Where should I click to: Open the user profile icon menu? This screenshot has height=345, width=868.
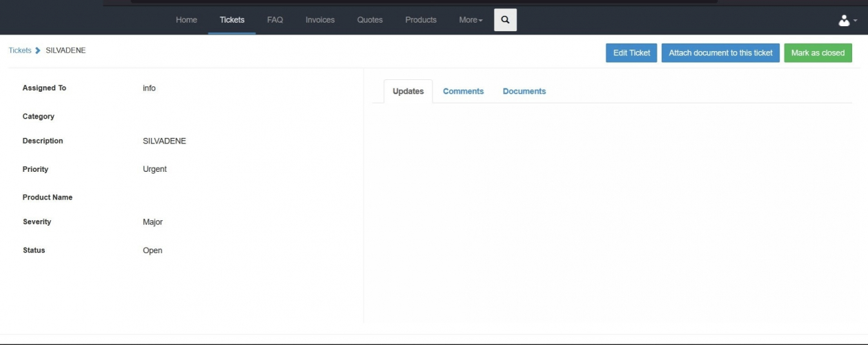847,21
